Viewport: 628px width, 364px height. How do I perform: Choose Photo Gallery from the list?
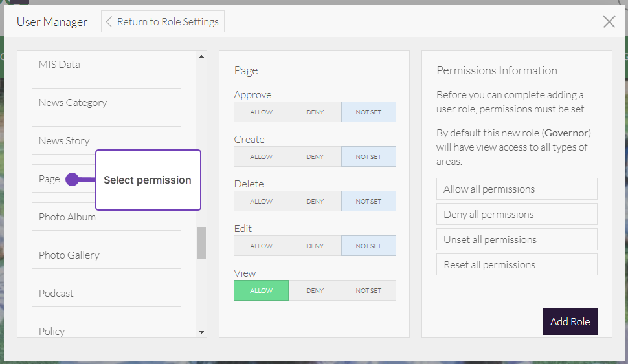106,255
